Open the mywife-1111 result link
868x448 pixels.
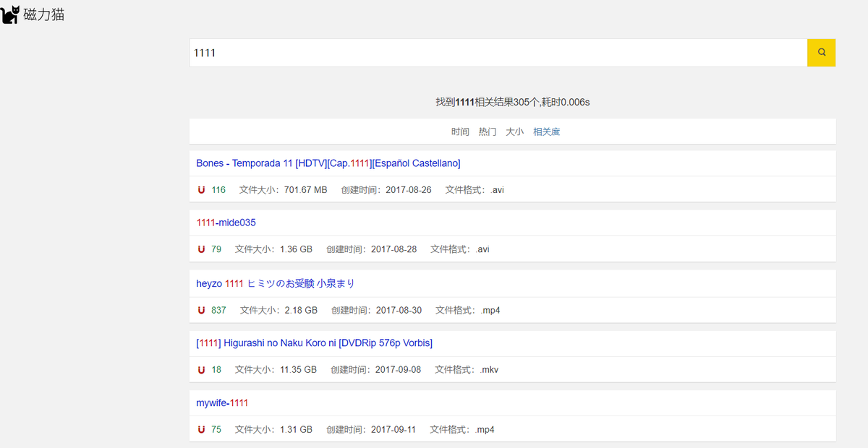tap(222, 402)
